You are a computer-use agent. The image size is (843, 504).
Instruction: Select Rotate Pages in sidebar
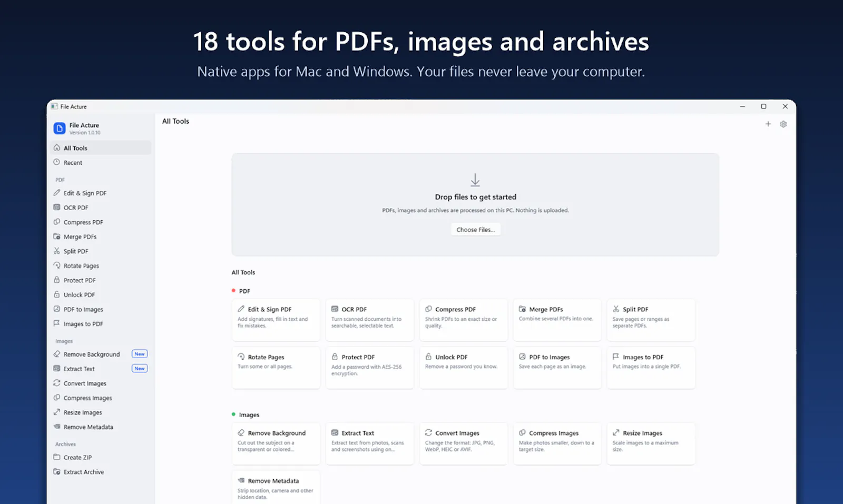point(101,266)
